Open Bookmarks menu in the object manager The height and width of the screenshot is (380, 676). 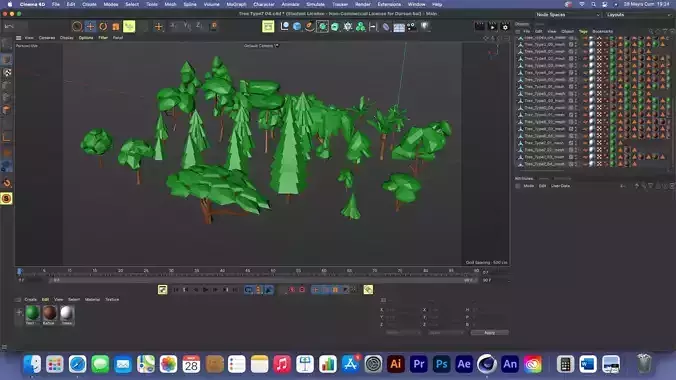pyautogui.click(x=602, y=31)
